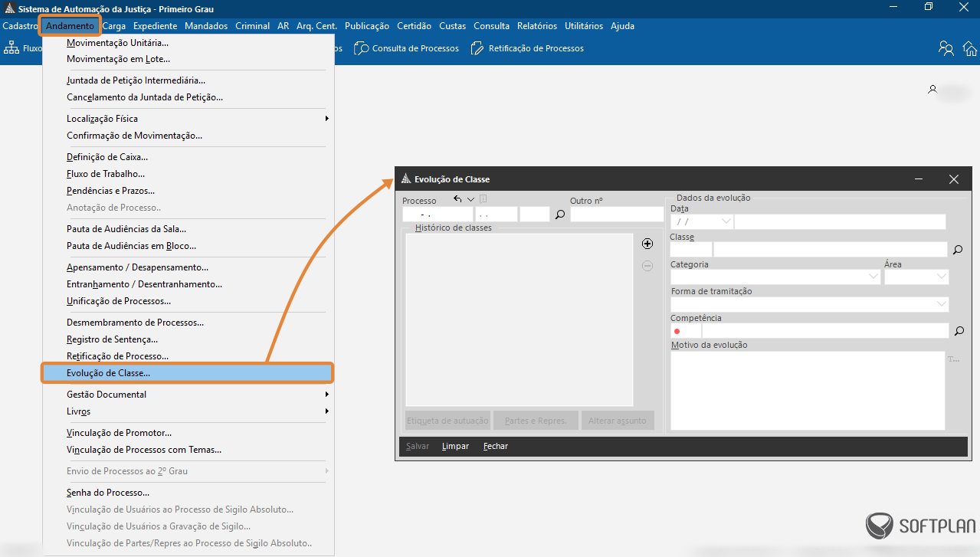Screen dimensions: 980x557
Task: Click the users group icon in toolbar
Action: coord(946,48)
